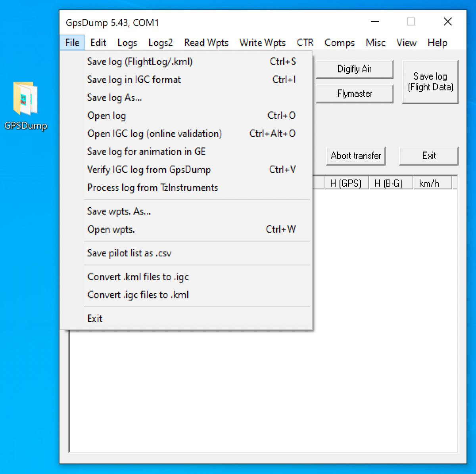Expand the Read Wpts menu
The height and width of the screenshot is (474, 476).
(206, 43)
